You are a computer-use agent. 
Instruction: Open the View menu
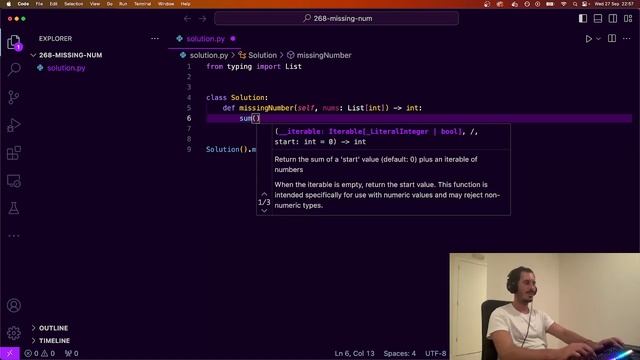95,4
